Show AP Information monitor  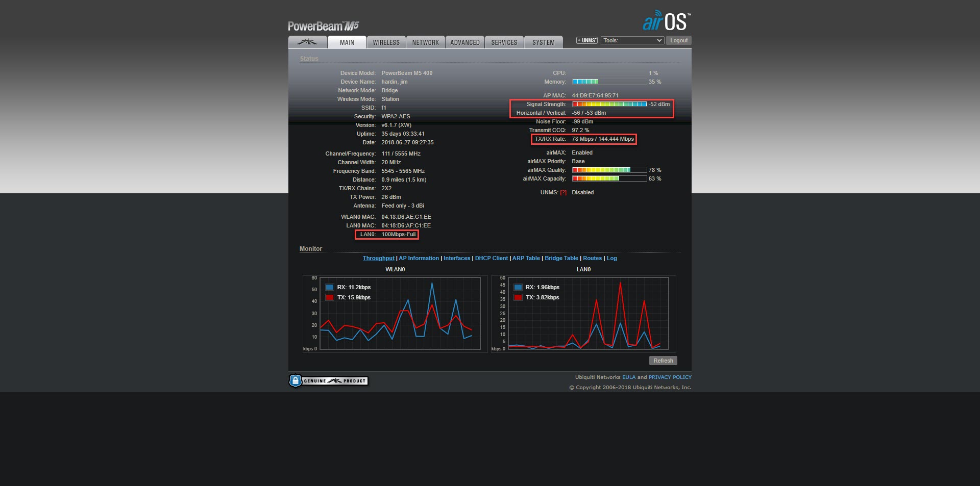click(x=419, y=259)
